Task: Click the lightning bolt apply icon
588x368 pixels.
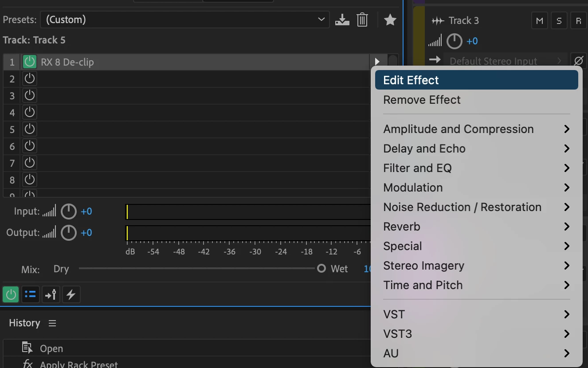Action: [x=71, y=294]
